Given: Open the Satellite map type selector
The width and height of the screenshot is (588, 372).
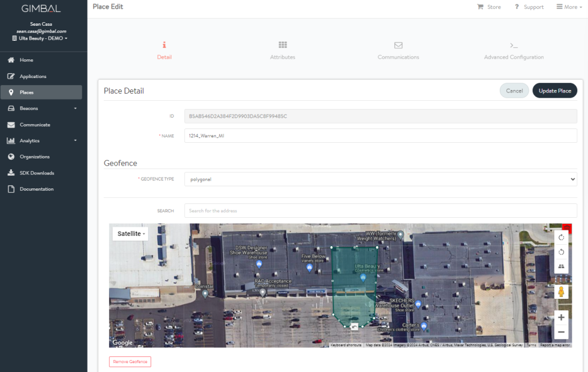Looking at the screenshot, I should pos(130,233).
